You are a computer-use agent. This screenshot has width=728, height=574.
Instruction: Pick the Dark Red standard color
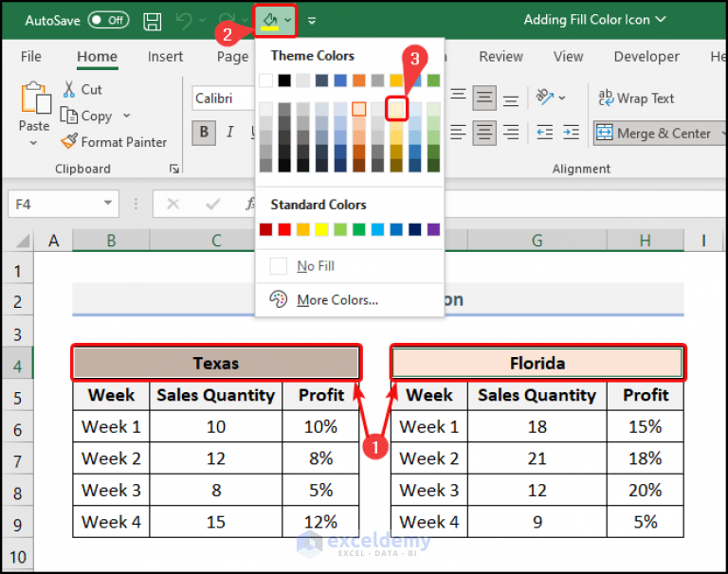pyautogui.click(x=266, y=229)
